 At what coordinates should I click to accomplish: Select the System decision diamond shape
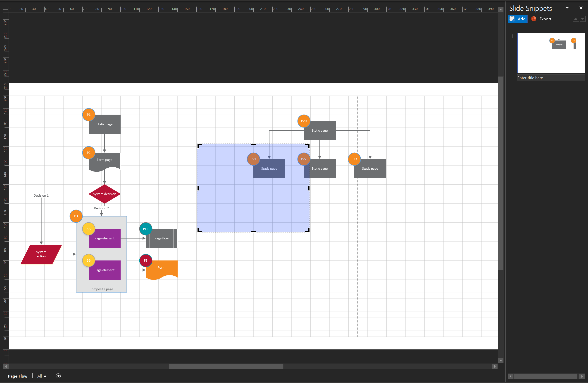click(104, 194)
